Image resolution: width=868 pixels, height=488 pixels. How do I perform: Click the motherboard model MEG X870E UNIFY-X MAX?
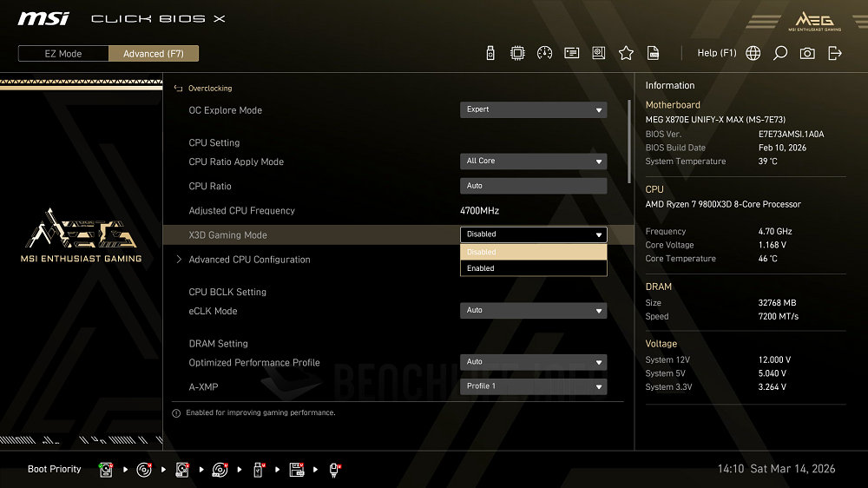715,120
